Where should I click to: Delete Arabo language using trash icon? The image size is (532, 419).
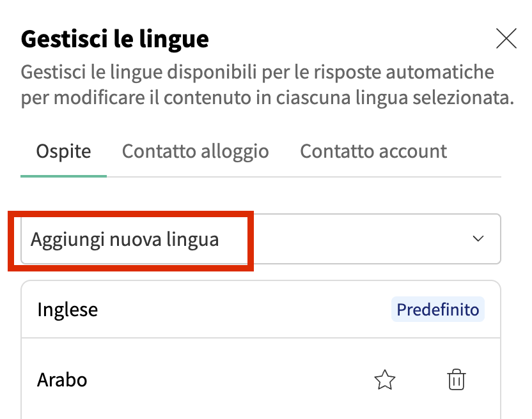coord(457,379)
